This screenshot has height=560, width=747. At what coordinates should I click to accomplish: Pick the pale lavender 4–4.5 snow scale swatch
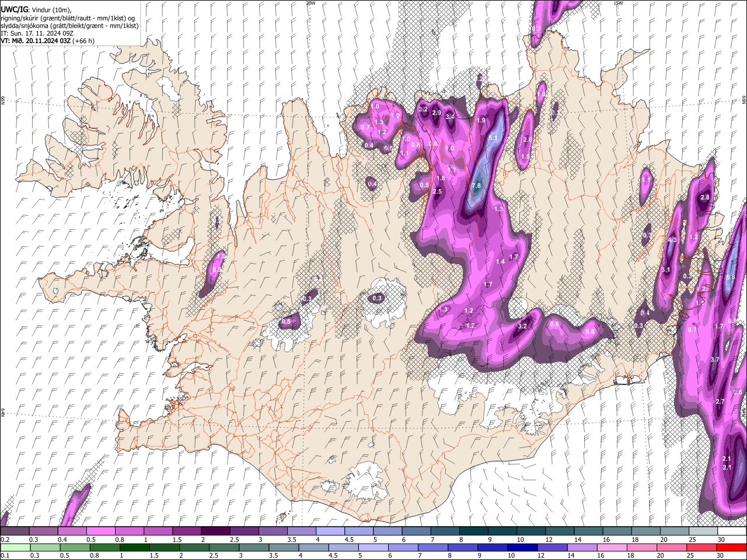tap(330, 531)
